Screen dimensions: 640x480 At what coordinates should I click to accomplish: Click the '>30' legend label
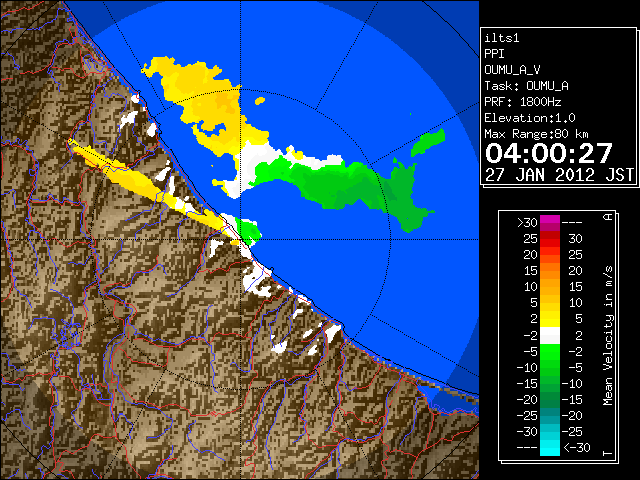point(527,223)
